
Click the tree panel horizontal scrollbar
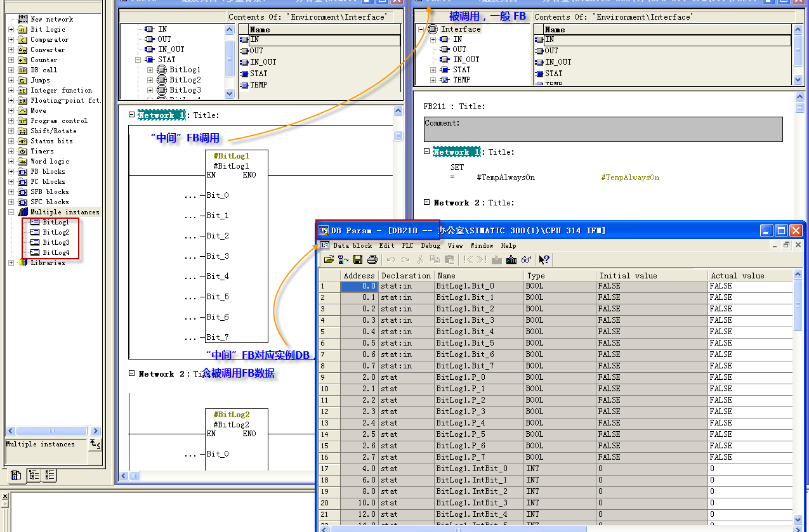point(53,431)
